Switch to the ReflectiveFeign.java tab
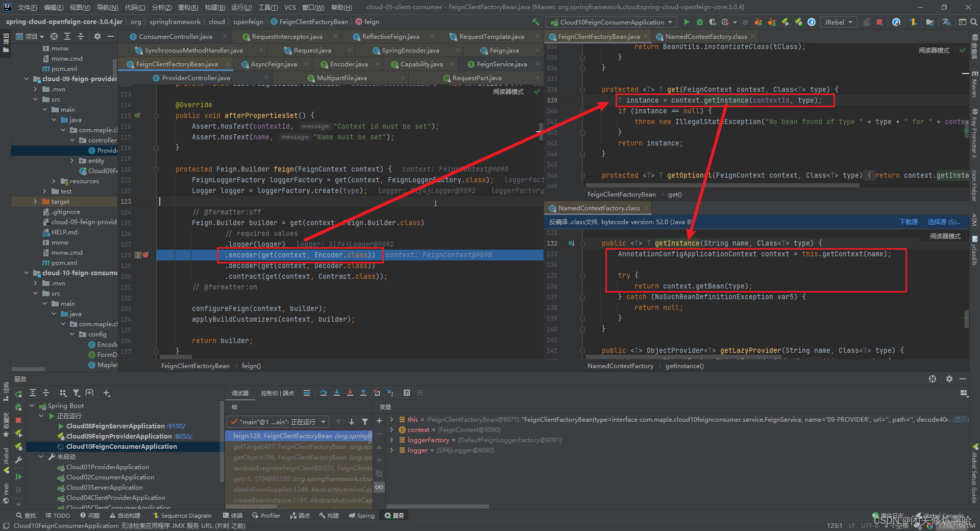980x531 pixels. tap(390, 37)
